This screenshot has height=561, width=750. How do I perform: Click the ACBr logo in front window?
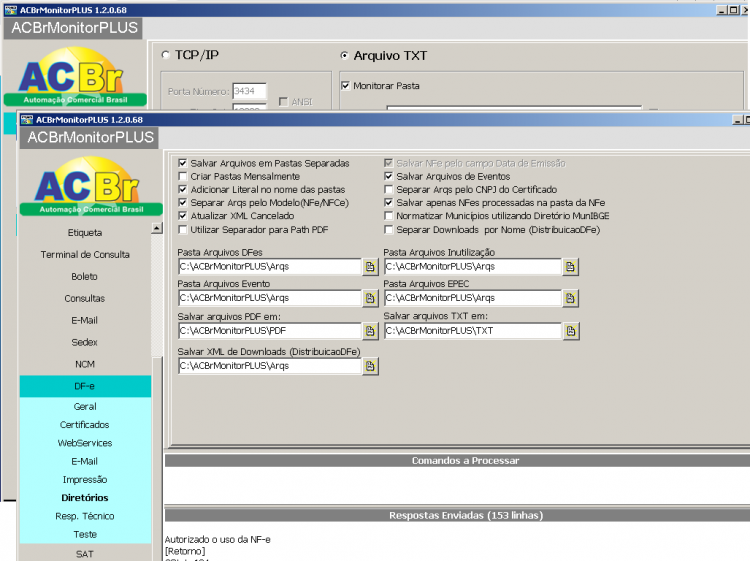pos(91,186)
